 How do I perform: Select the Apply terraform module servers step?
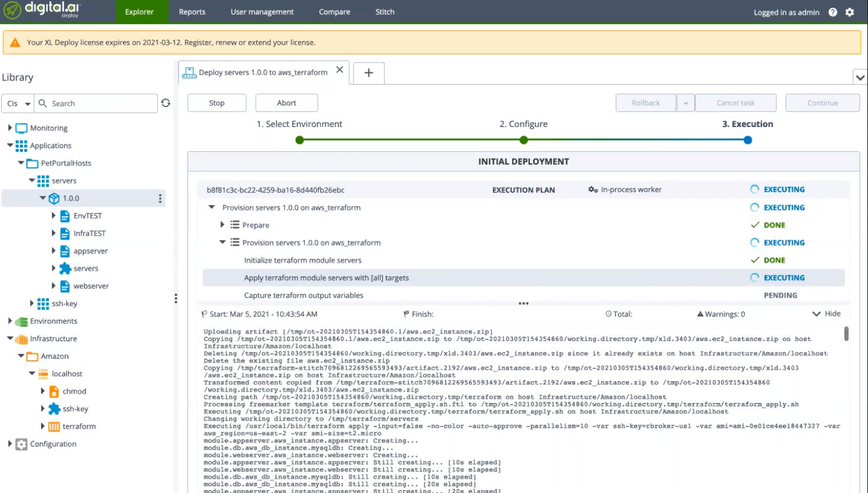523,278
